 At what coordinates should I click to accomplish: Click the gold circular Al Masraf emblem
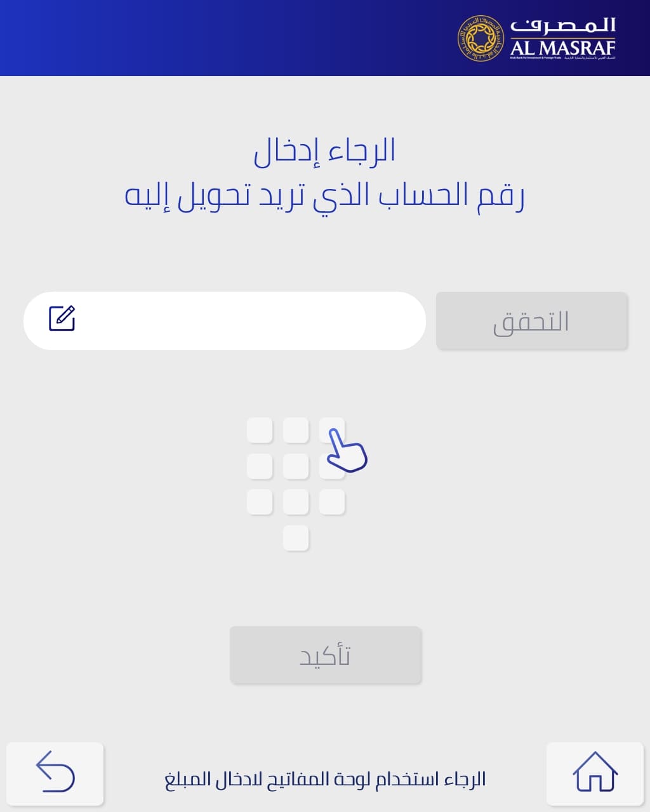pyautogui.click(x=481, y=39)
